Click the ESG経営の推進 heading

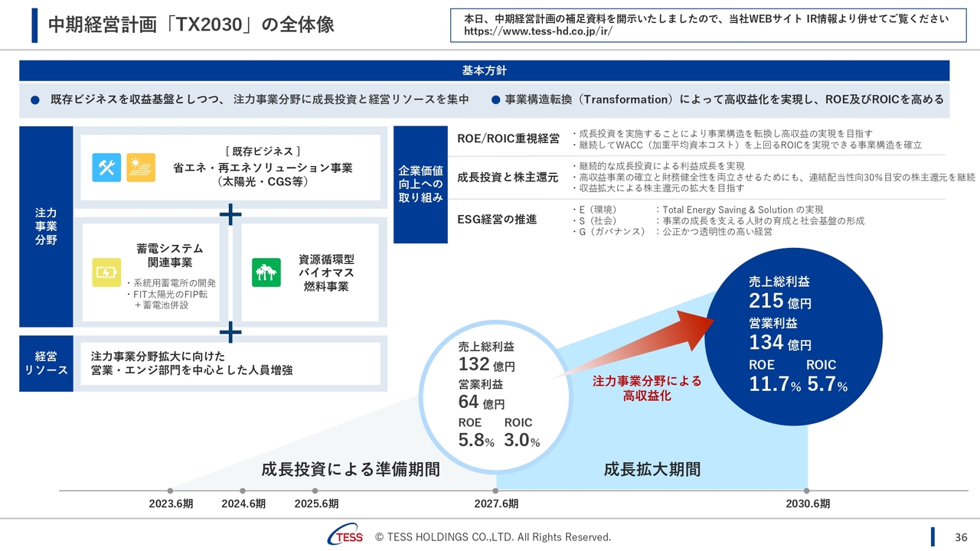(x=497, y=220)
